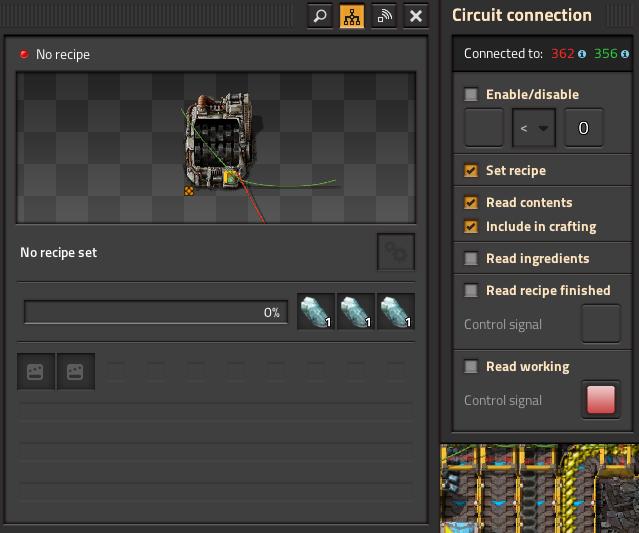Open the search magnifier tool
The width and height of the screenshot is (639, 533).
pos(320,16)
